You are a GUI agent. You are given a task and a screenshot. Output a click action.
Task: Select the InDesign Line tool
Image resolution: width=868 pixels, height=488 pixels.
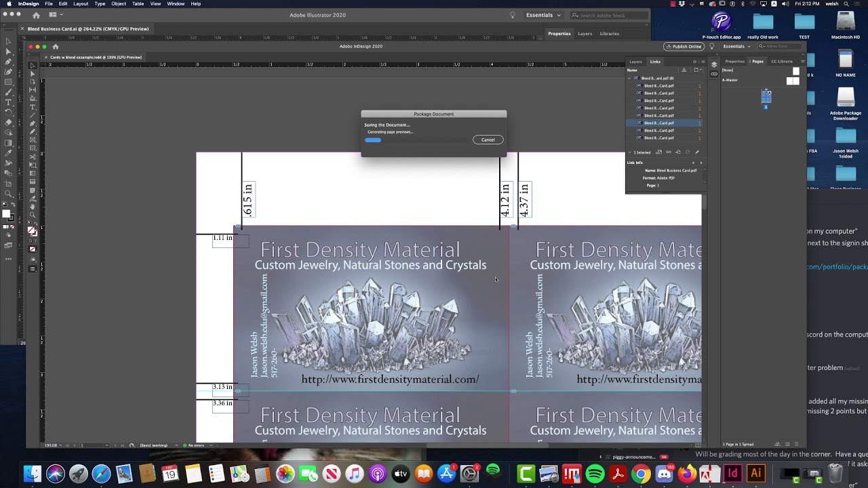pyautogui.click(x=33, y=115)
